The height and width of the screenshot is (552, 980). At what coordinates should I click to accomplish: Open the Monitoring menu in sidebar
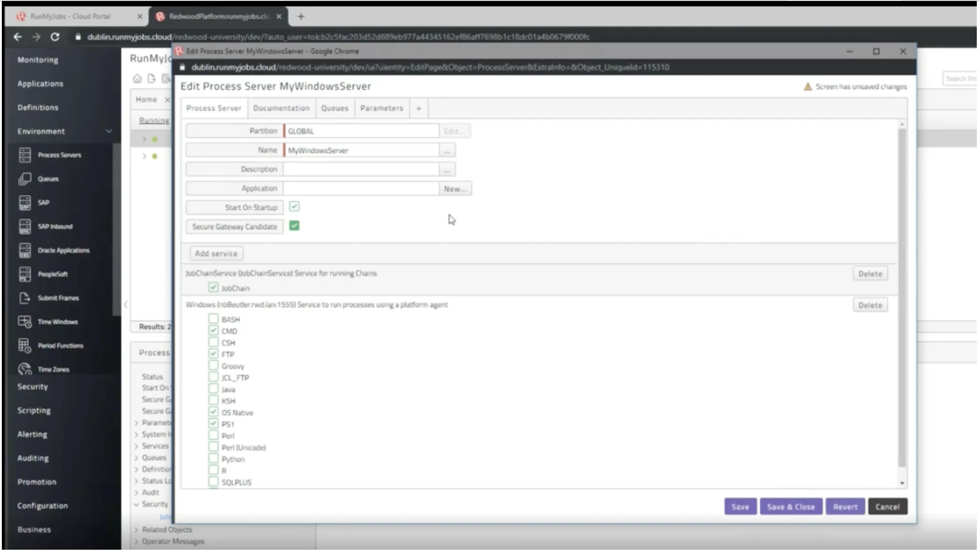click(x=38, y=60)
